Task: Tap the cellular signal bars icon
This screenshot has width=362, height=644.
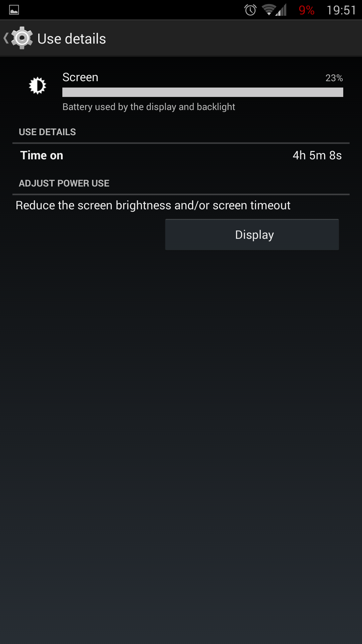Action: 281,10
